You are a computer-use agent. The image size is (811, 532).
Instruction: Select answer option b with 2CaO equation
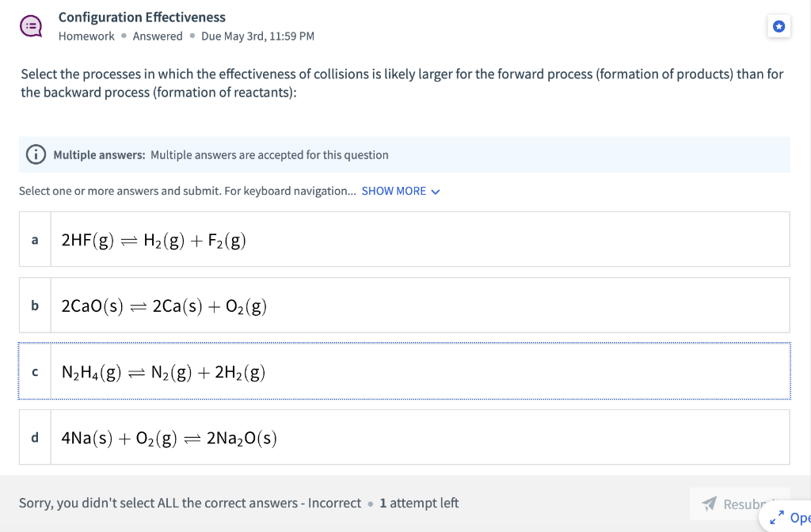(405, 306)
